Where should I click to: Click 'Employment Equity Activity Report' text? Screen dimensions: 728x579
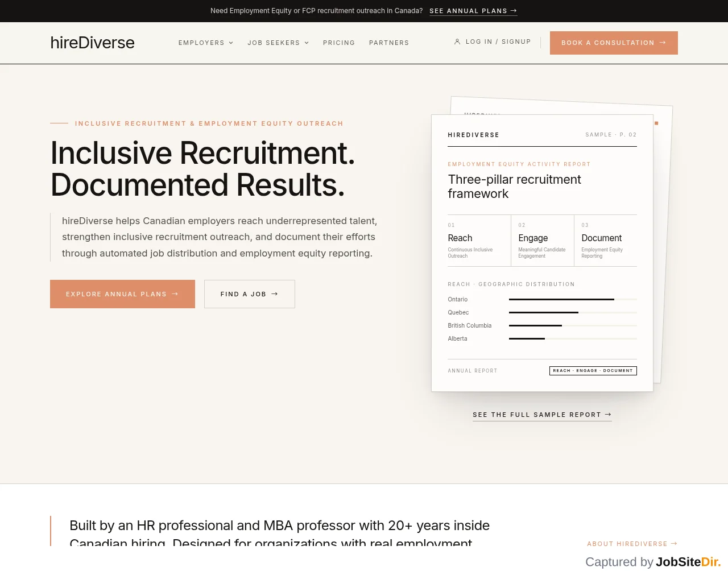click(x=519, y=164)
